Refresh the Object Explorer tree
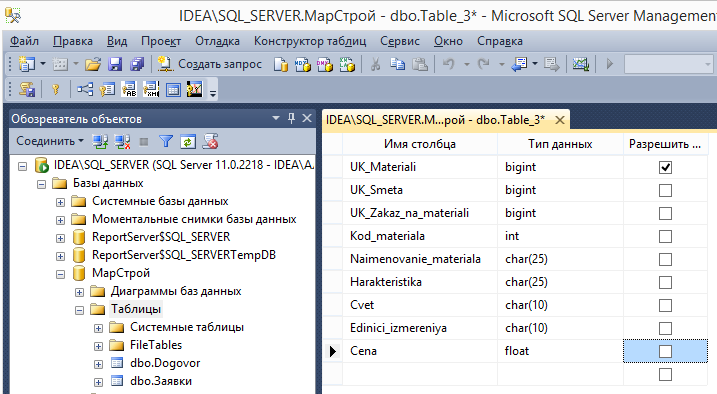Screen dimensions: 717x394 187,142
